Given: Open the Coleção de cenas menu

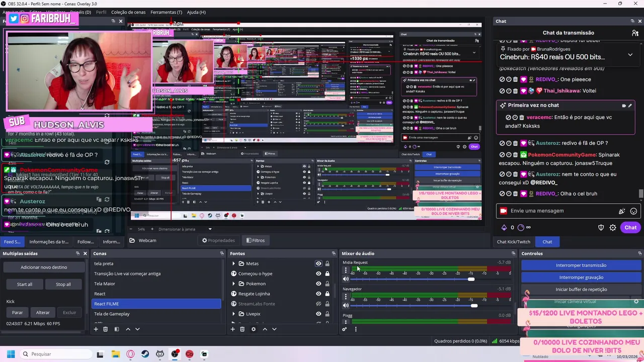Looking at the screenshot, I should [128, 12].
